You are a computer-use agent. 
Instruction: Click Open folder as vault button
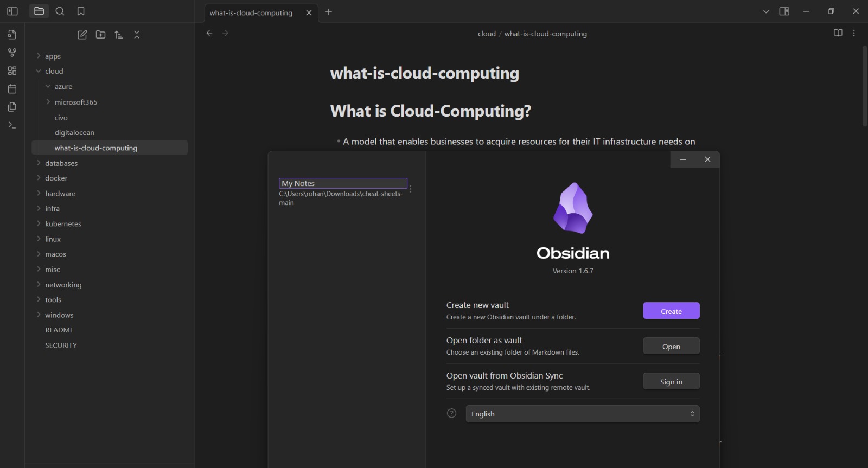click(x=671, y=346)
